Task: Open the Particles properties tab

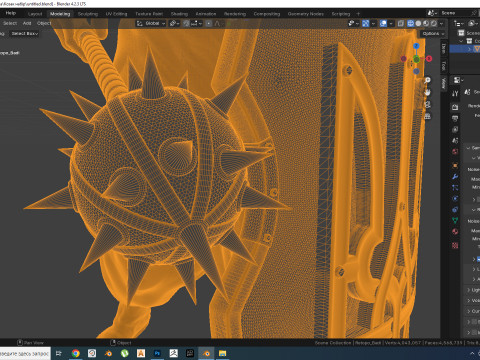Action: pos(455,188)
